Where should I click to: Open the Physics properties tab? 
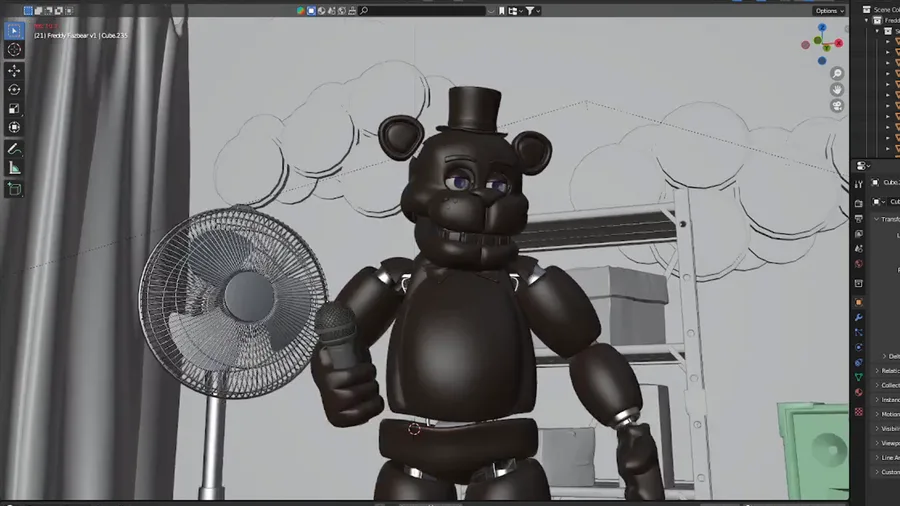click(x=859, y=347)
